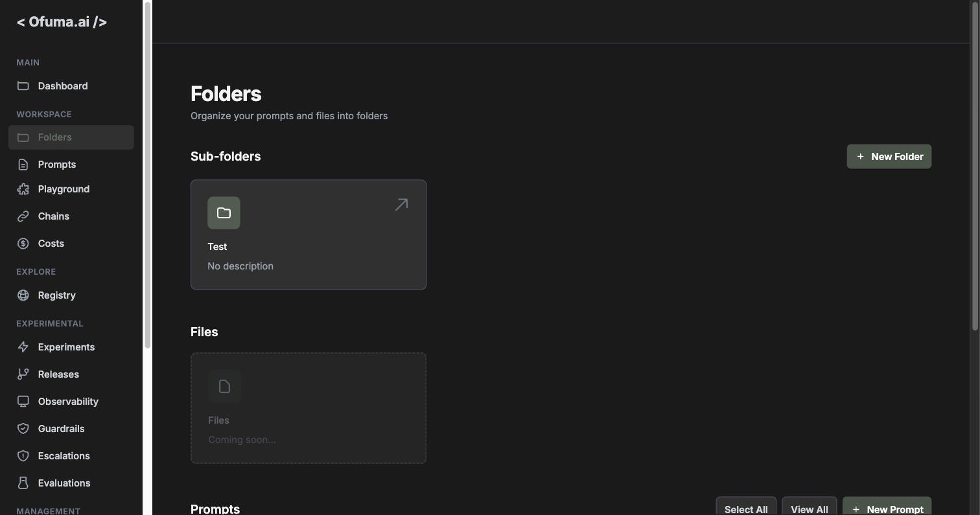Open the Dashboard menu item
The height and width of the screenshot is (515, 980).
(71, 86)
